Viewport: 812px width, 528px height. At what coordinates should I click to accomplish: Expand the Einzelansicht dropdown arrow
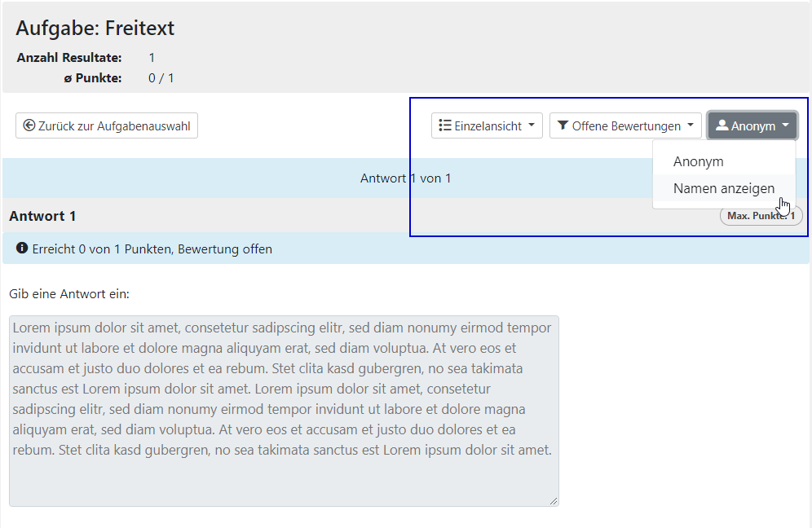(532, 125)
